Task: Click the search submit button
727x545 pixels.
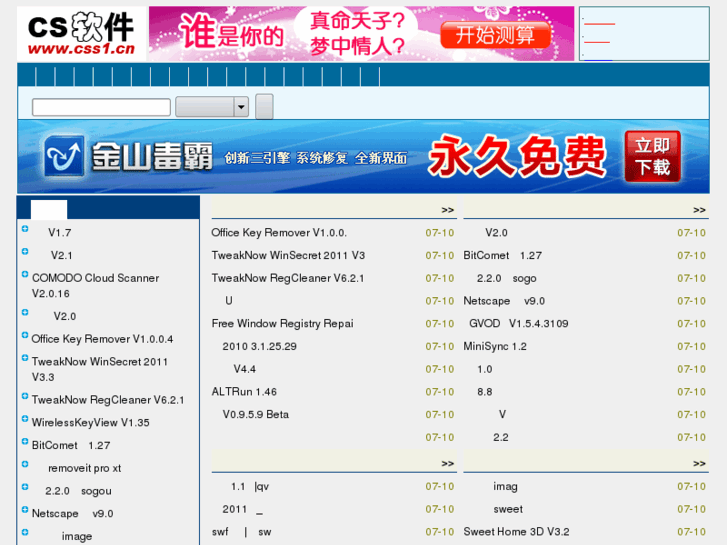Action: [264, 107]
